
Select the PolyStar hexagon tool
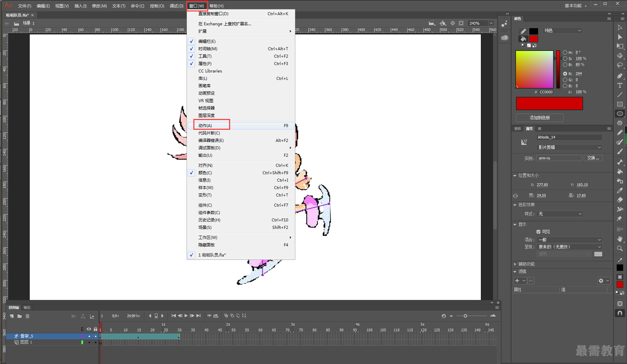point(620,123)
